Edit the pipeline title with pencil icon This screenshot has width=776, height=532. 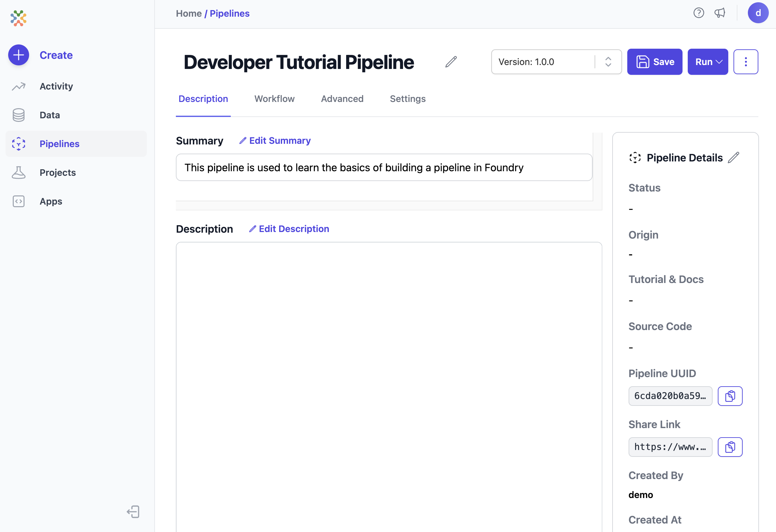(451, 62)
